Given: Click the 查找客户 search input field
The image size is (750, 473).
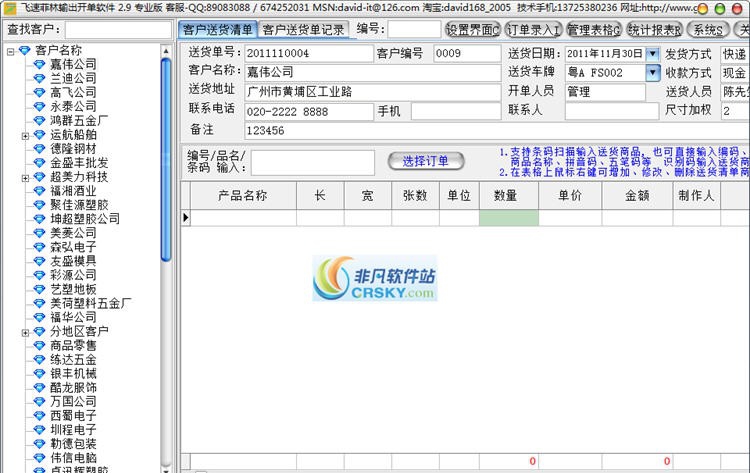Looking at the screenshot, I should 119,30.
